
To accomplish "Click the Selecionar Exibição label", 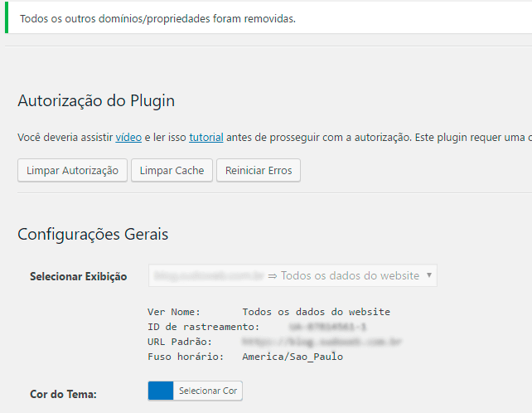I will click(x=78, y=276).
